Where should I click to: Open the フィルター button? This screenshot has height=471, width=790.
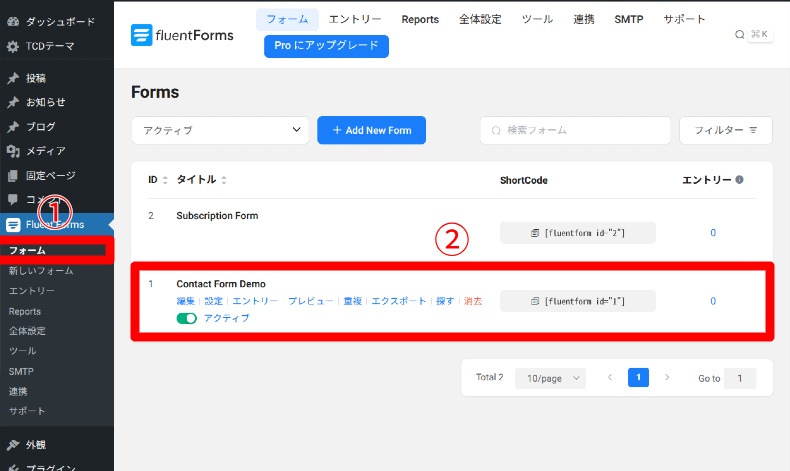click(x=726, y=130)
